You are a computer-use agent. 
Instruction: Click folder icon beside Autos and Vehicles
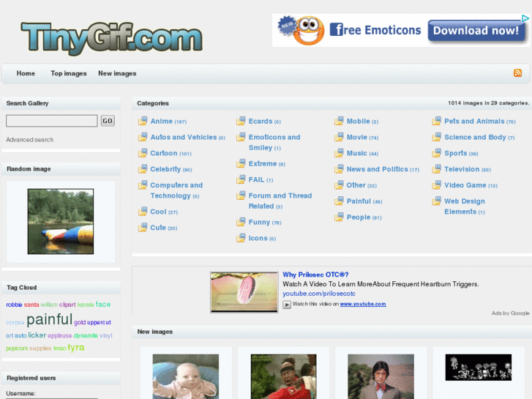coord(143,137)
